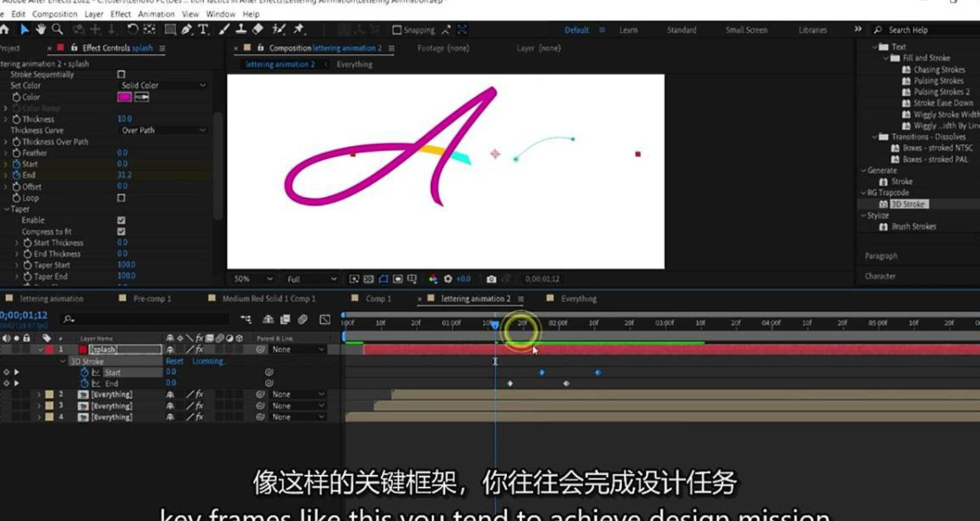The width and height of the screenshot is (980, 521).
Task: Show more workspaces with double-arrow button
Action: tap(858, 29)
